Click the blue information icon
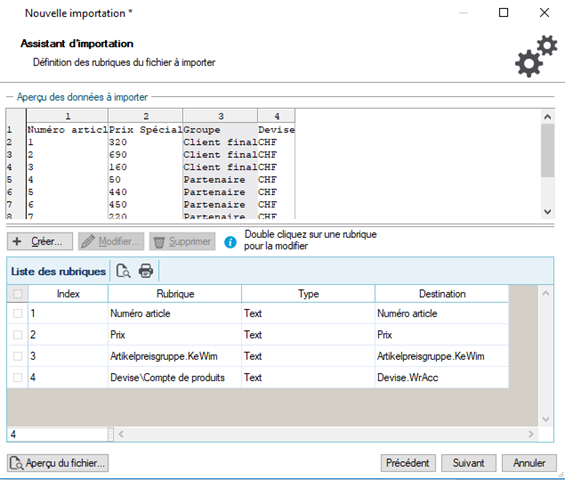Screen dimensions: 565x480 pyautogui.click(x=230, y=242)
